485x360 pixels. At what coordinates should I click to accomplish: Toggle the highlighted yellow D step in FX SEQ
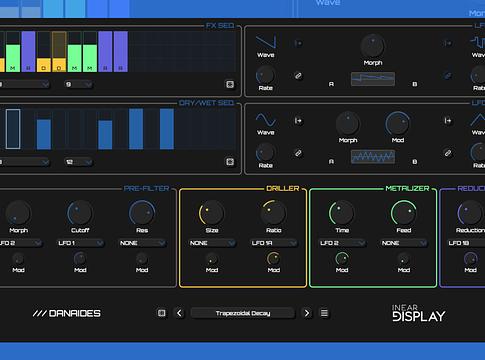coord(59,52)
